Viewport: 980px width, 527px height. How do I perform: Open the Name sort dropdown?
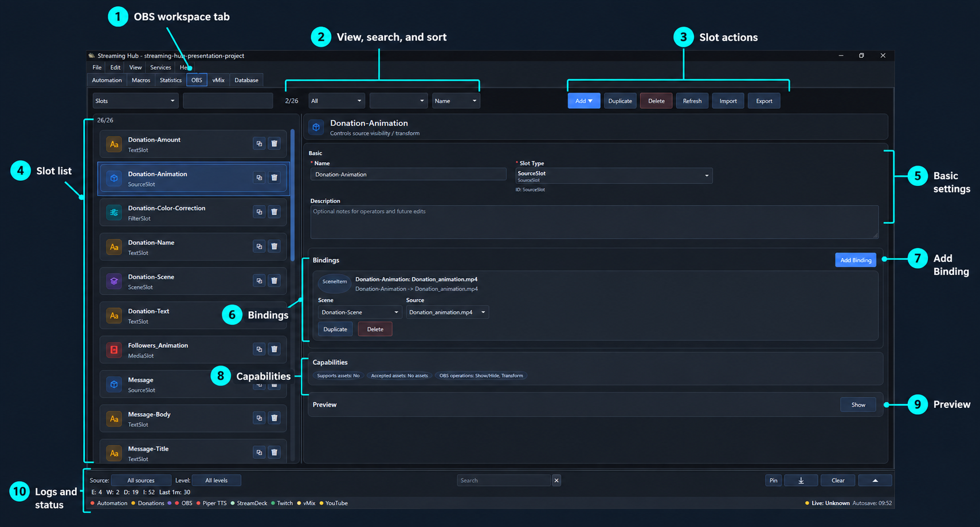[456, 101]
